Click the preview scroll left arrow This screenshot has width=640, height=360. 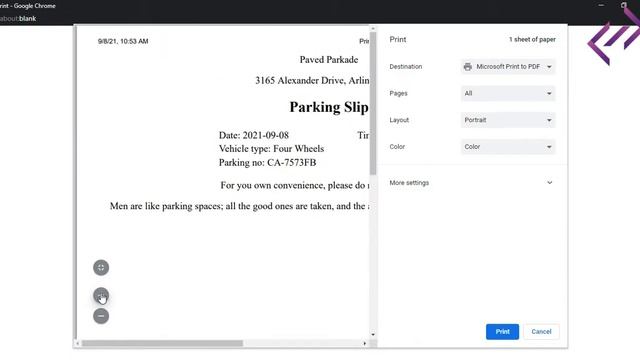coord(78,343)
